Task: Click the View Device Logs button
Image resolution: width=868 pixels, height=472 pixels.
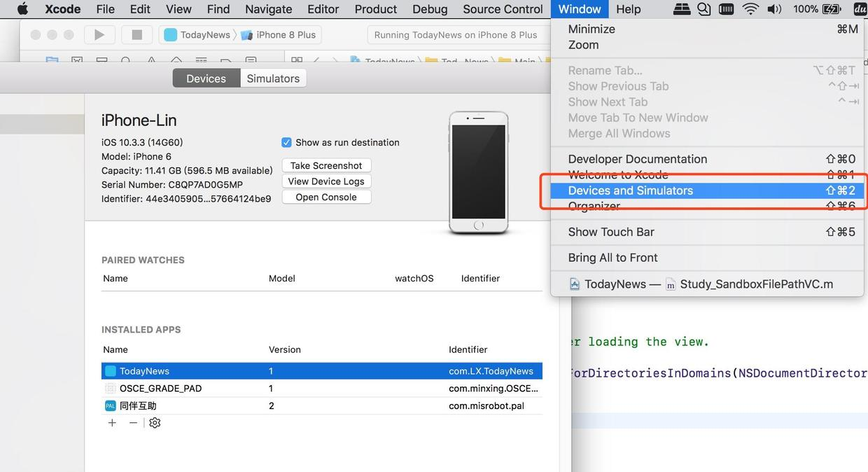Action: [326, 181]
